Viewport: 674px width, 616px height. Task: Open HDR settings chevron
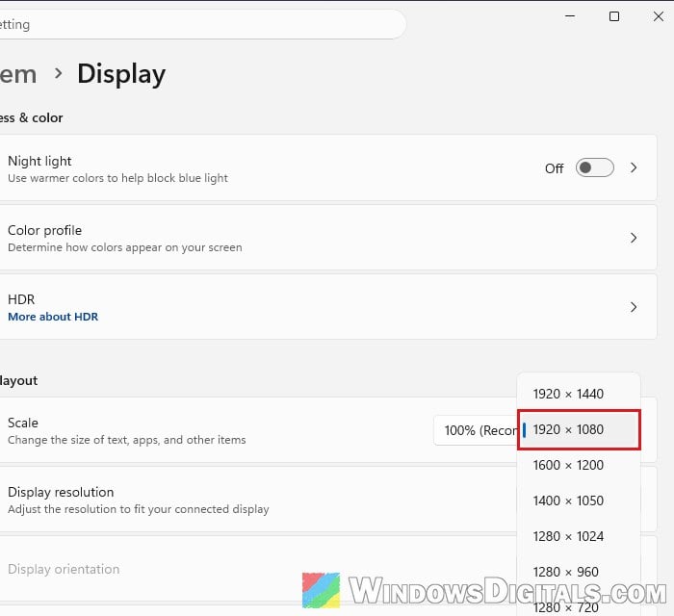pos(634,307)
